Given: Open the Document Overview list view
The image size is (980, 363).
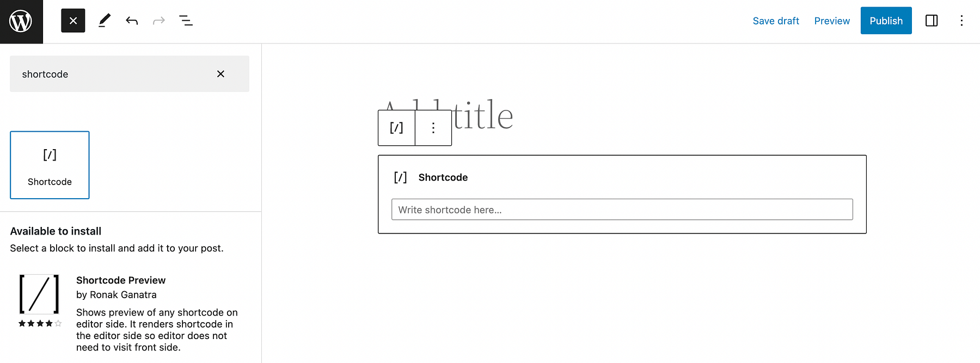Looking at the screenshot, I should pyautogui.click(x=186, y=20).
